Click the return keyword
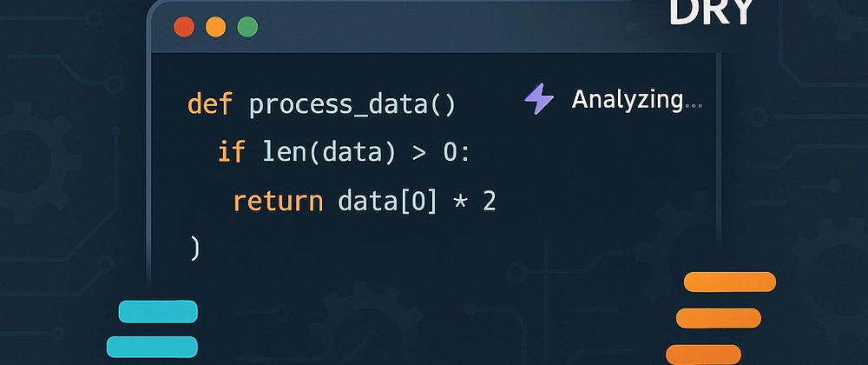Image resolution: width=868 pixels, height=365 pixels. (x=278, y=202)
